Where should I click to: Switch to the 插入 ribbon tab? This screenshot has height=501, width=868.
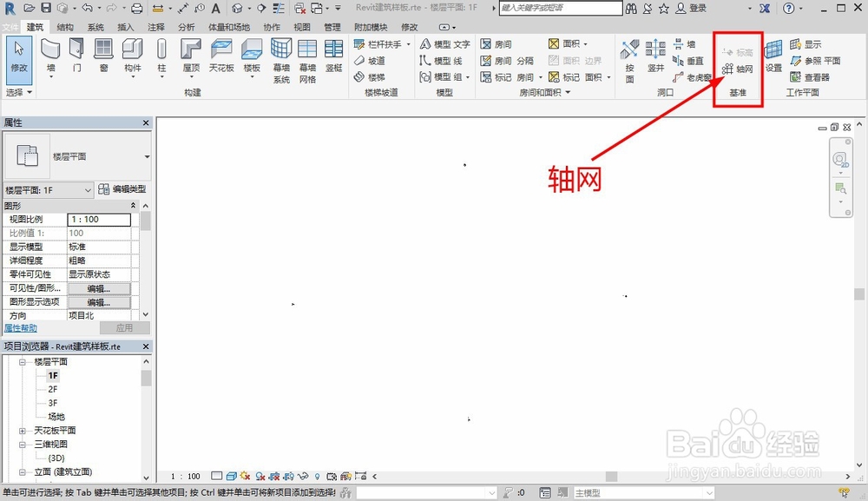coord(124,26)
